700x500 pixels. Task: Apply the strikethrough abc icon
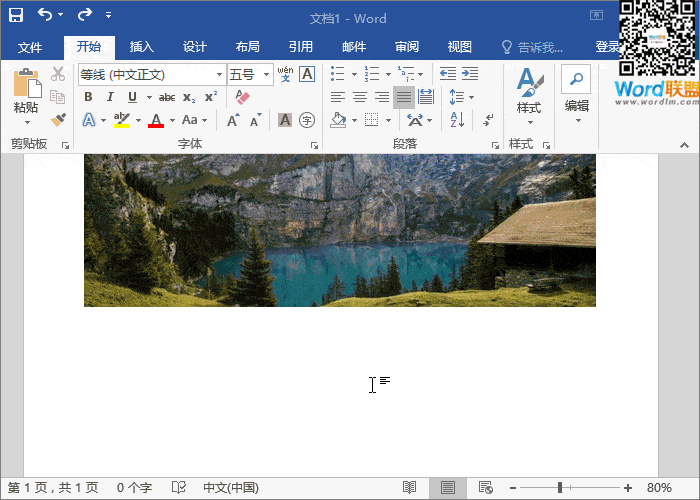[166, 97]
